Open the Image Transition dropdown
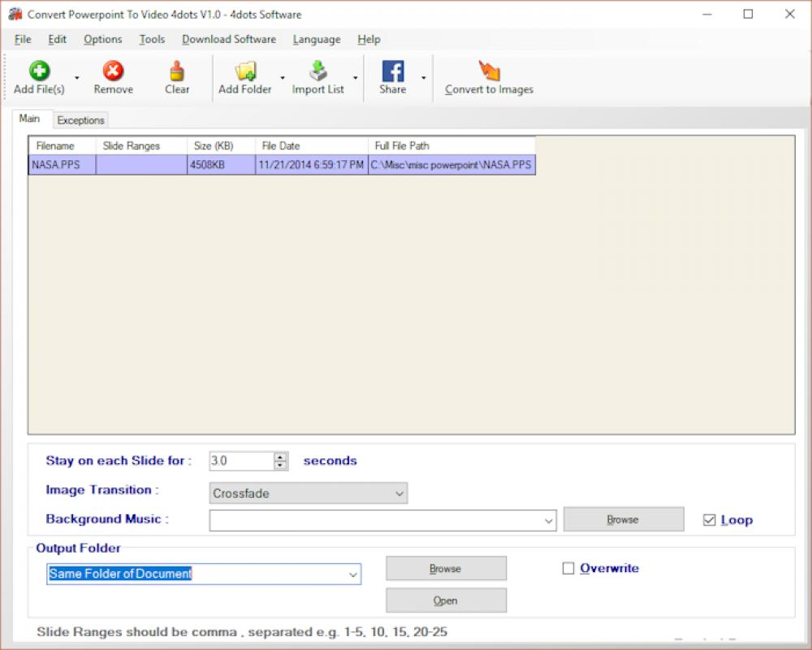This screenshot has width=812, height=650. 399,493
